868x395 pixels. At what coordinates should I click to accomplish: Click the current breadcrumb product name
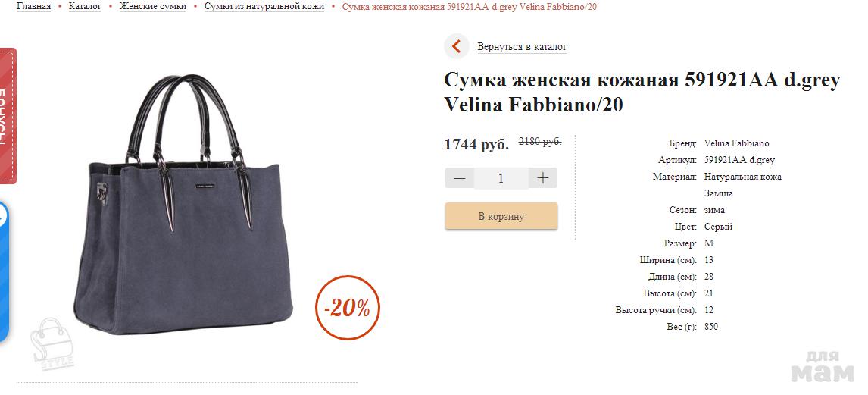(470, 7)
